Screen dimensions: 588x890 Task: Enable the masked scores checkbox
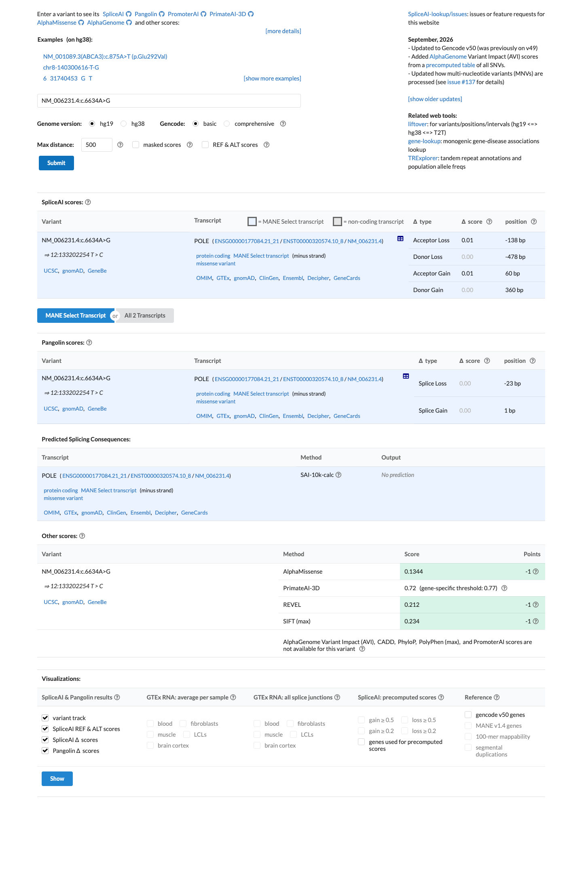(136, 145)
